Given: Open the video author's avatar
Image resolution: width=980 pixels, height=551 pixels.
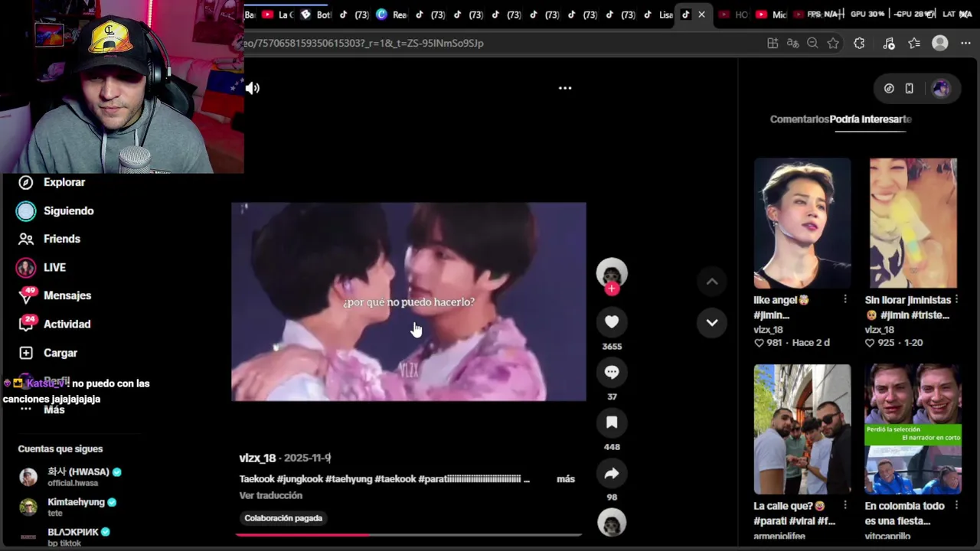Looking at the screenshot, I should (612, 274).
